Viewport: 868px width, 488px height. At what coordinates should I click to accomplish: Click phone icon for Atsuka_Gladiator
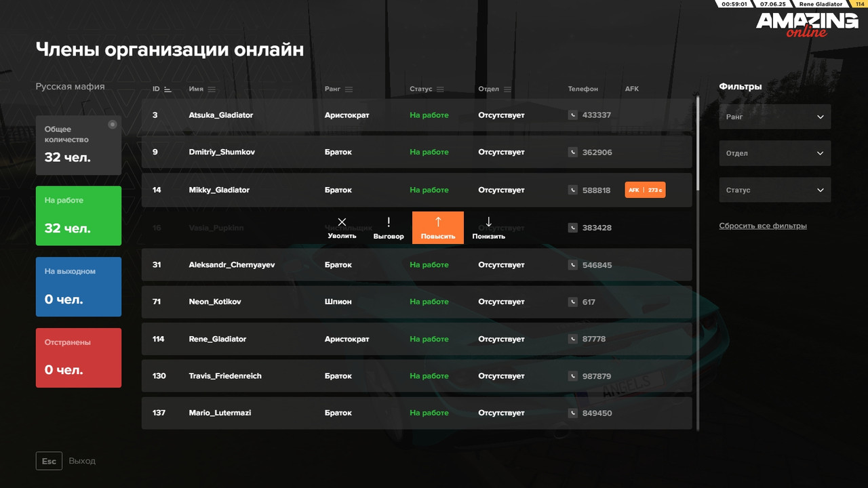pos(573,115)
